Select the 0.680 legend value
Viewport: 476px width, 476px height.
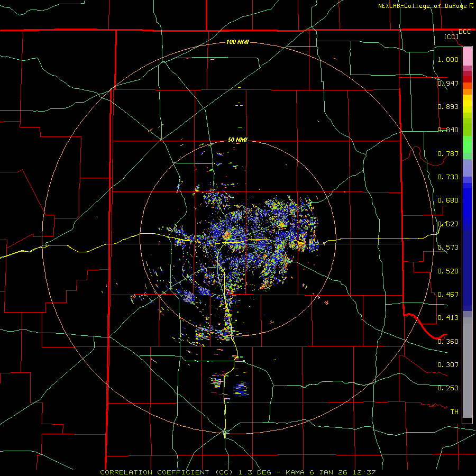[x=448, y=200]
